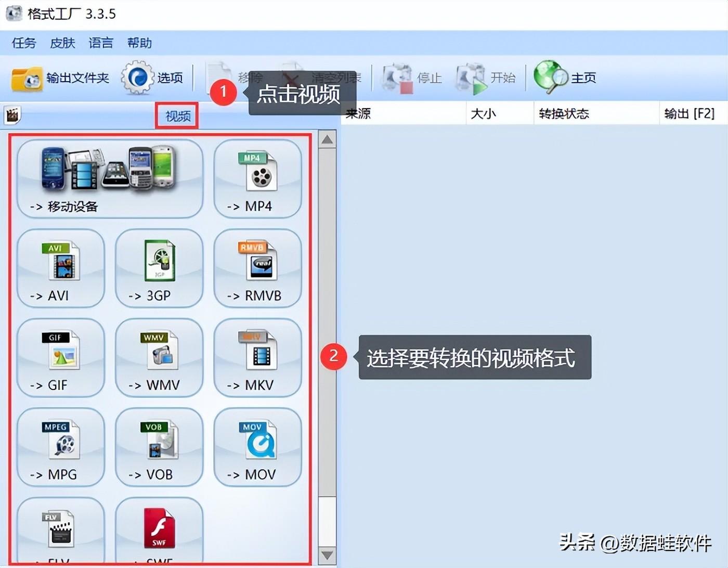This screenshot has height=568, width=728.
Task: Open the 帮助 (Help) menu
Action: [139, 43]
